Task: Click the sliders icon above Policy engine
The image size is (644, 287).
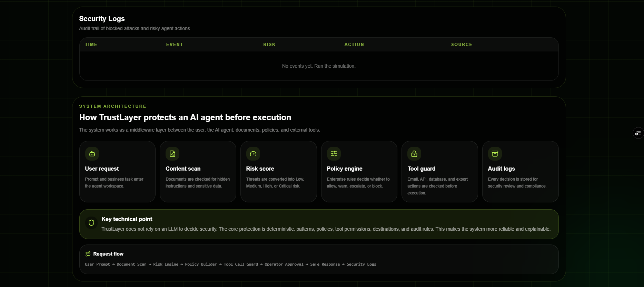Action: [334, 154]
